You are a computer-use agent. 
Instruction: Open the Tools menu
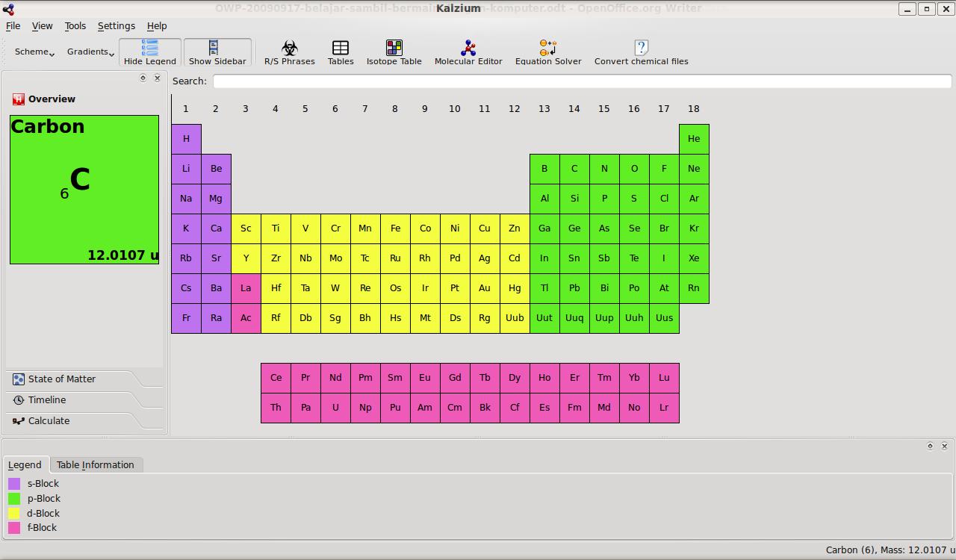click(75, 25)
